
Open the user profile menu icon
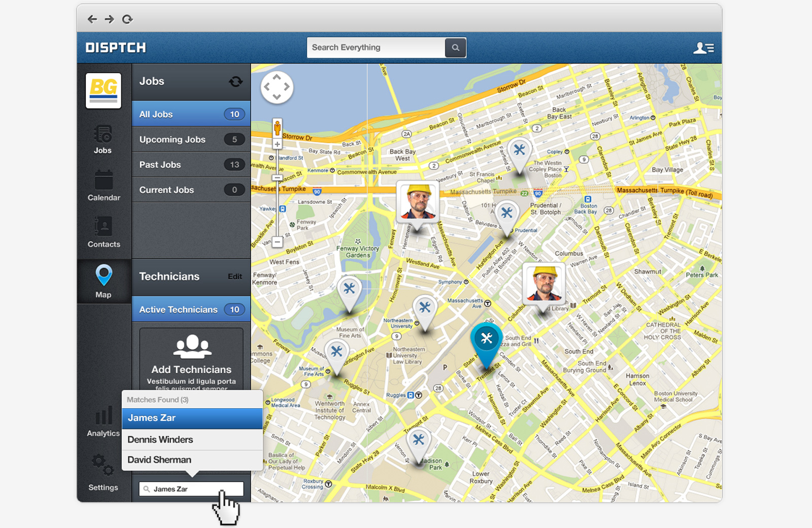[703, 48]
